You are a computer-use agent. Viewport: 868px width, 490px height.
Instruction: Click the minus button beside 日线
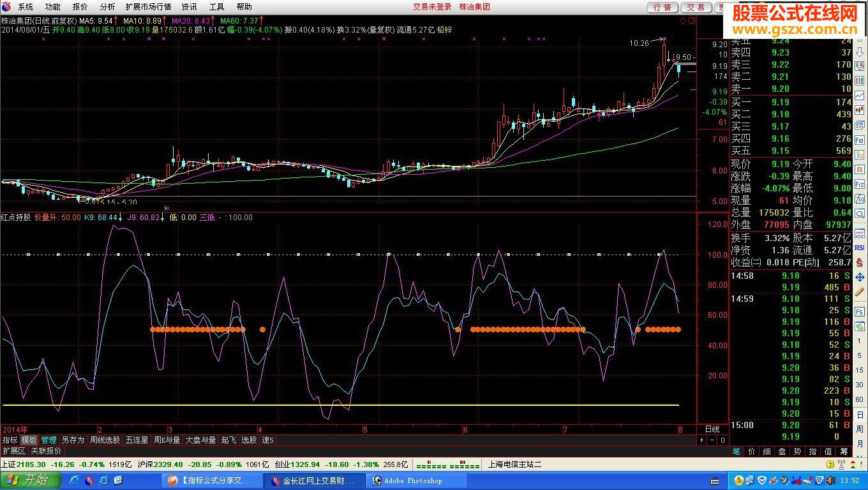click(712, 440)
